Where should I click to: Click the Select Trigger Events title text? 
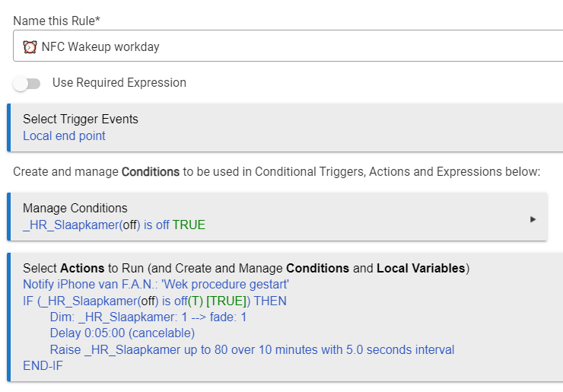coord(81,119)
